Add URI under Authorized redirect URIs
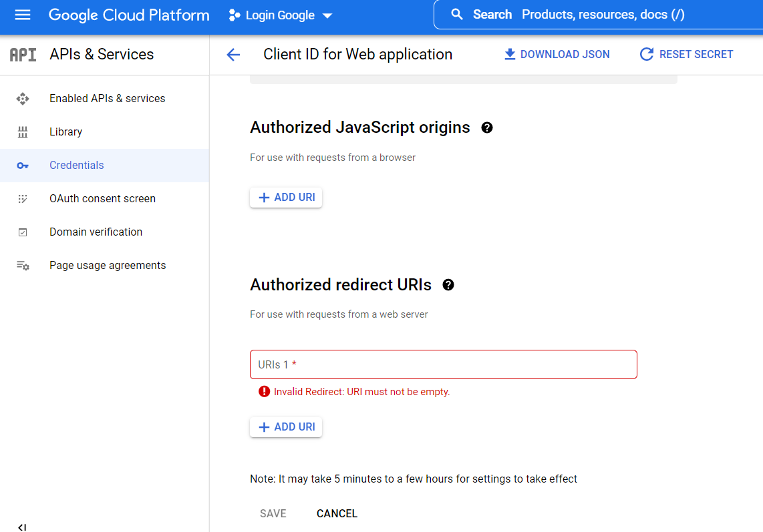 pos(286,427)
